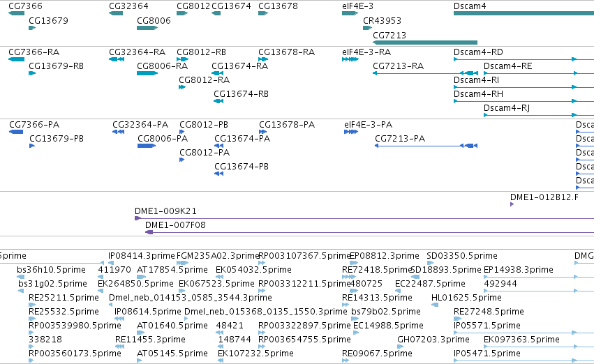
Task: Select EST RE11455.3prime
Action: click(150, 340)
